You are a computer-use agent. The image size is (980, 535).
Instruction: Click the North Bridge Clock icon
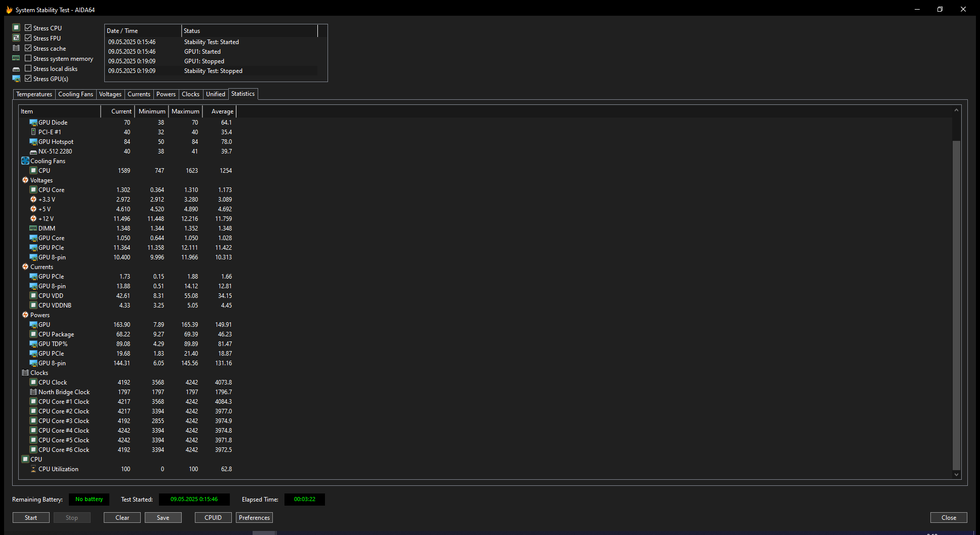[x=33, y=392]
